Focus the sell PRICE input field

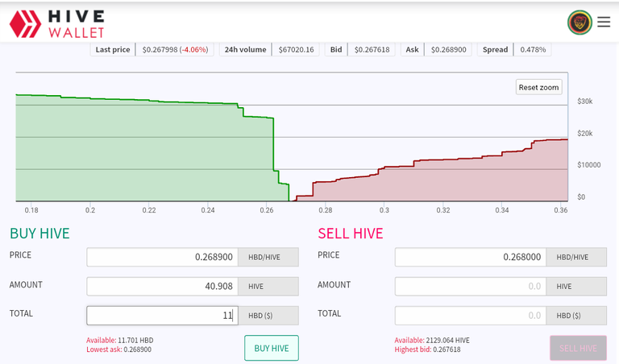(471, 257)
